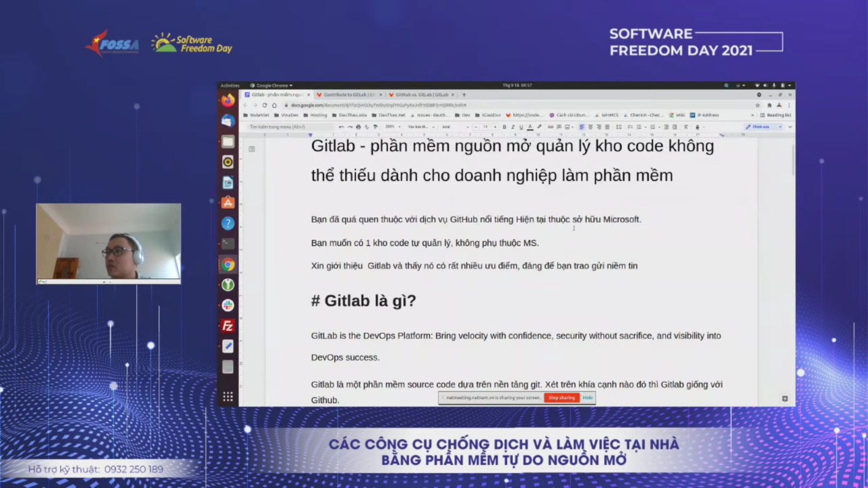Open the Arial font dropdown
The image size is (868, 488).
pos(455,127)
